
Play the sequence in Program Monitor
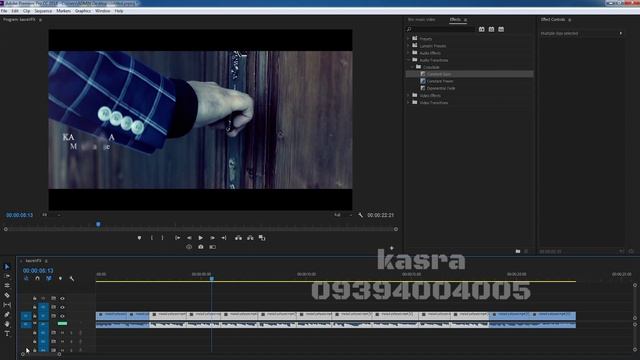[x=200, y=238]
